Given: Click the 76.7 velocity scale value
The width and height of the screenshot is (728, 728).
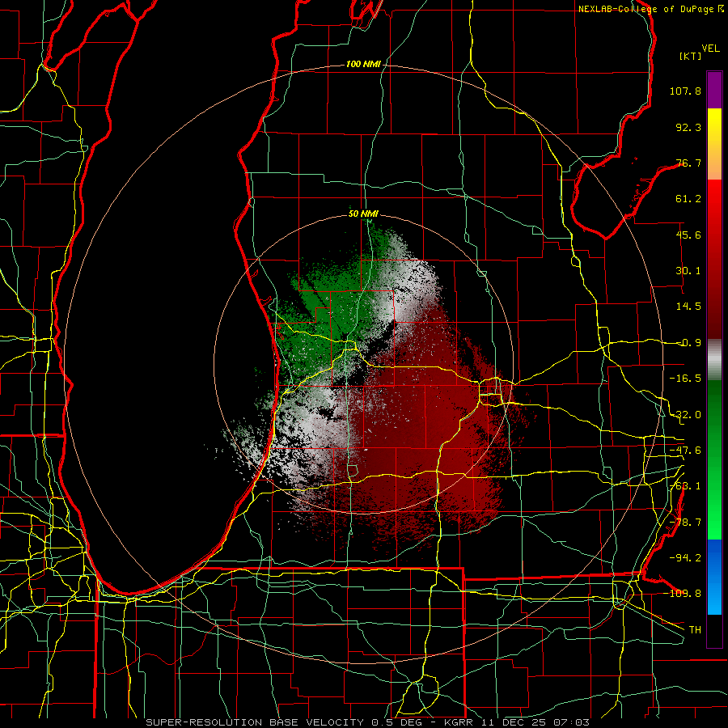Looking at the screenshot, I should tap(688, 163).
